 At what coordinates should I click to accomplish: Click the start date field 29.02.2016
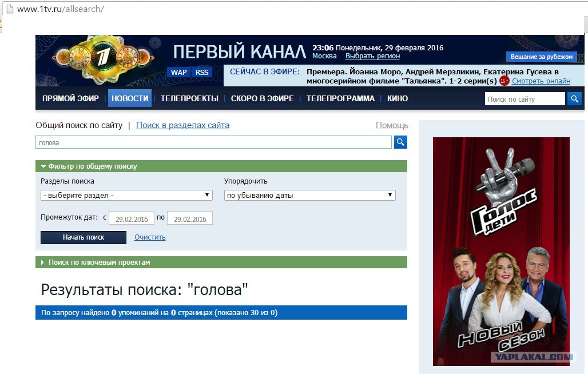(131, 218)
